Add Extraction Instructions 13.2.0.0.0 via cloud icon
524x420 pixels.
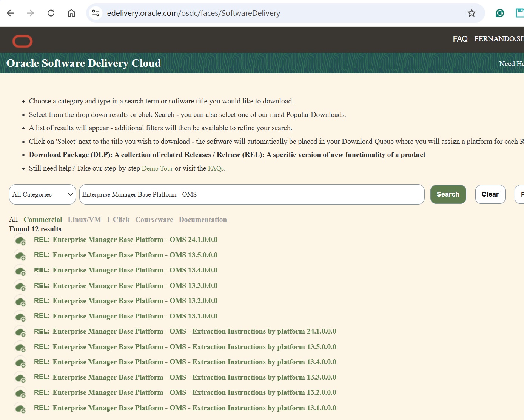click(20, 393)
